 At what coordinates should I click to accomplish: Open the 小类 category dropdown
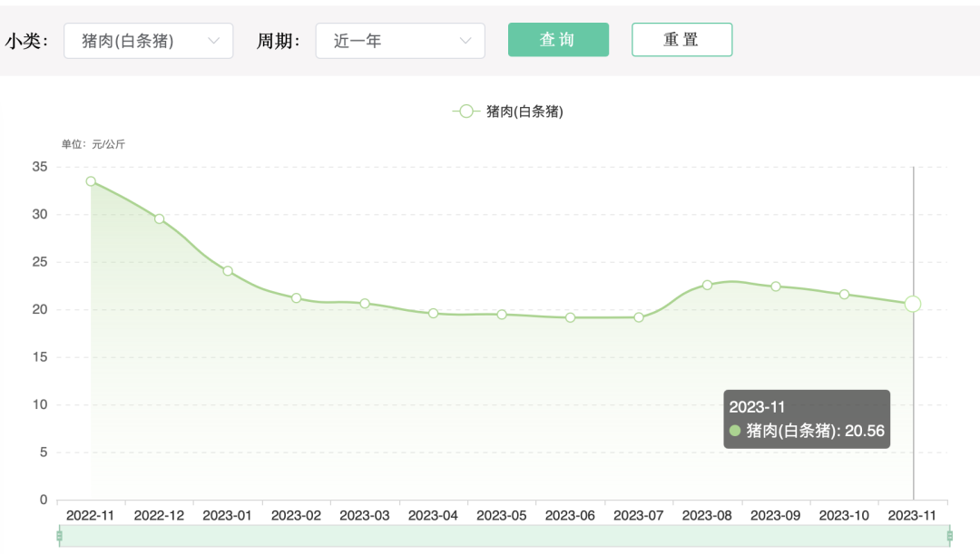tap(148, 40)
